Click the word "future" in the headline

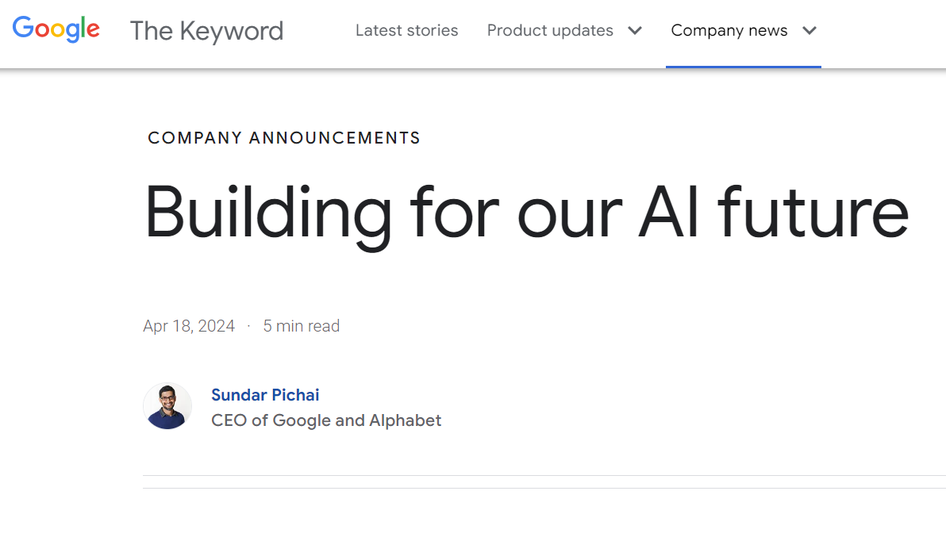[813, 211]
